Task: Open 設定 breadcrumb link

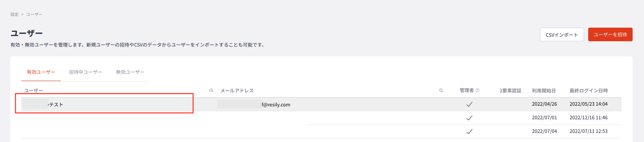Action: point(14,14)
